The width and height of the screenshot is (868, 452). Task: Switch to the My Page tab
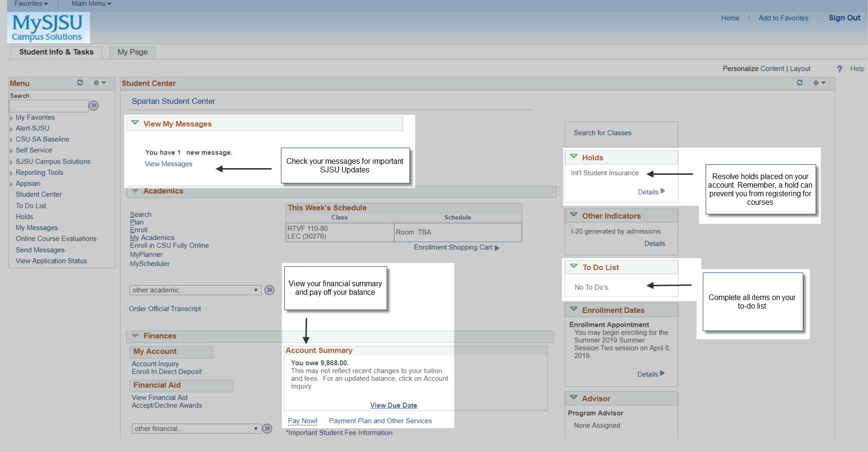pyautogui.click(x=132, y=52)
